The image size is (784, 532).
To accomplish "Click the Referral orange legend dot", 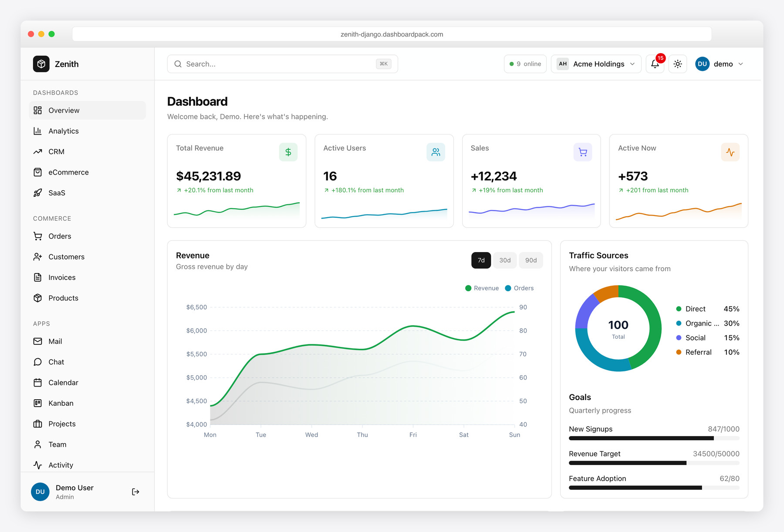I will (x=679, y=352).
